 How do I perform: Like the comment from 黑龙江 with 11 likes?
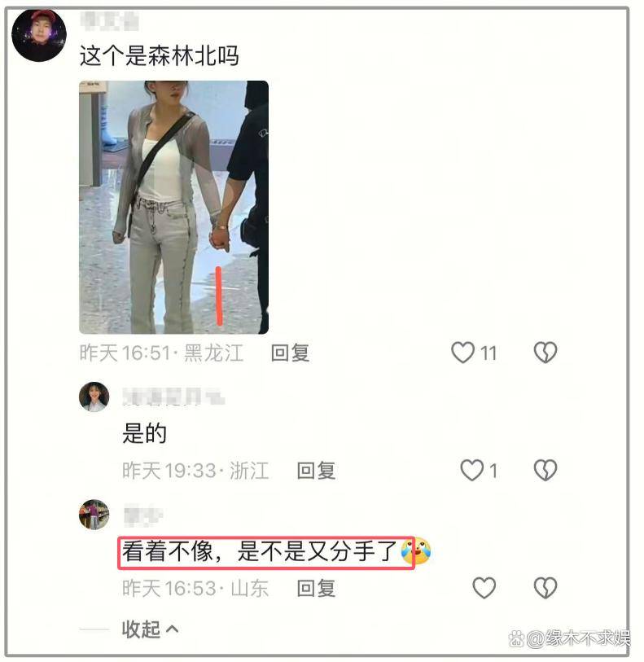(x=463, y=353)
